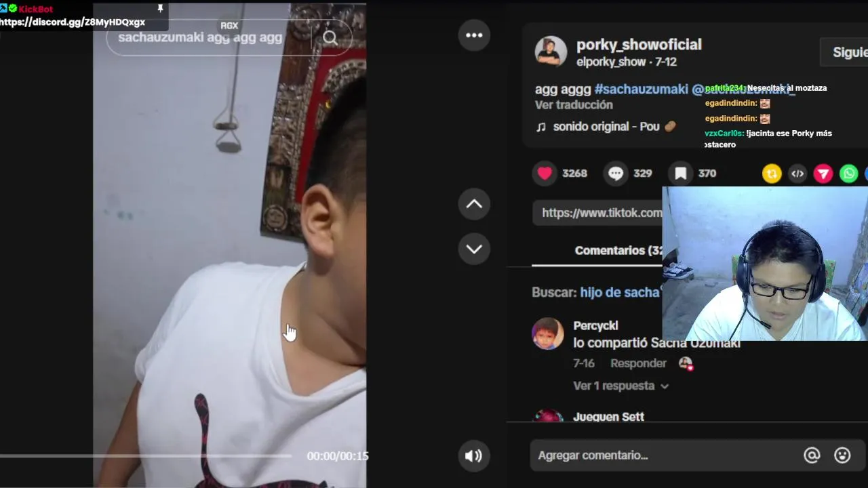Share via the red send icon
The height and width of the screenshot is (488, 868).
pyautogui.click(x=823, y=174)
